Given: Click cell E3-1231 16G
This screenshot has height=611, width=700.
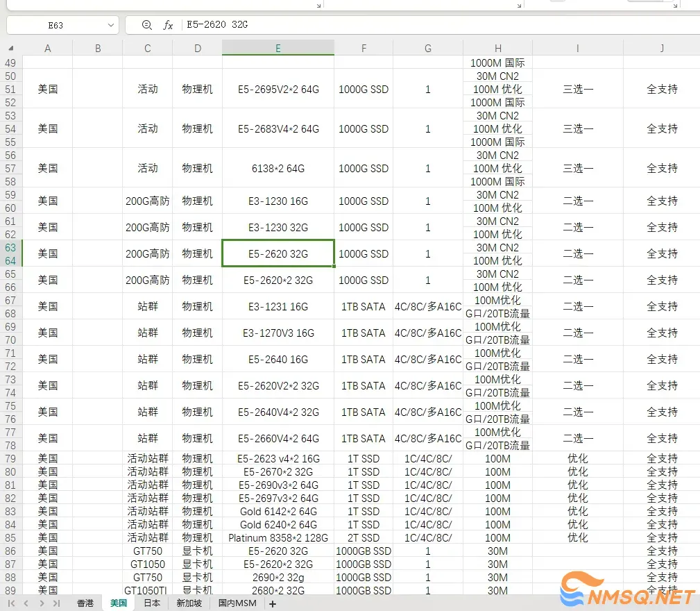Looking at the screenshot, I should point(278,307).
